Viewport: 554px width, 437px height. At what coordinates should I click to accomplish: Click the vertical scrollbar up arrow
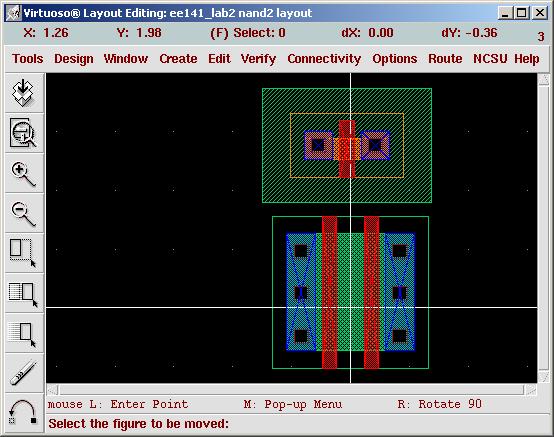[x=543, y=79]
